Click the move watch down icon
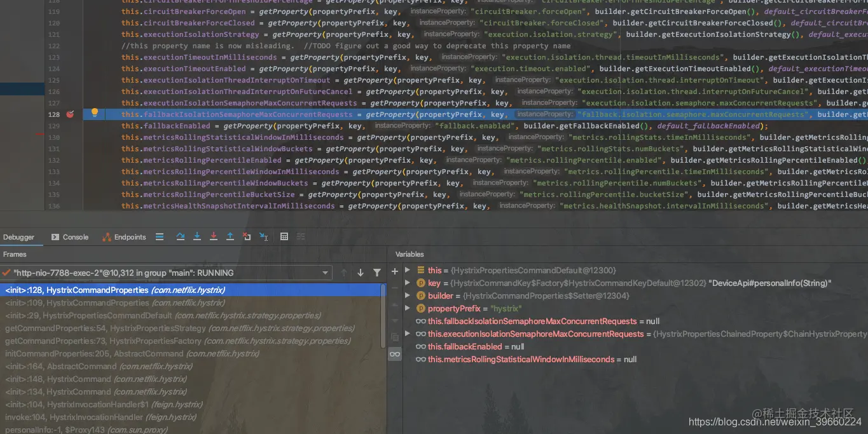 point(395,320)
